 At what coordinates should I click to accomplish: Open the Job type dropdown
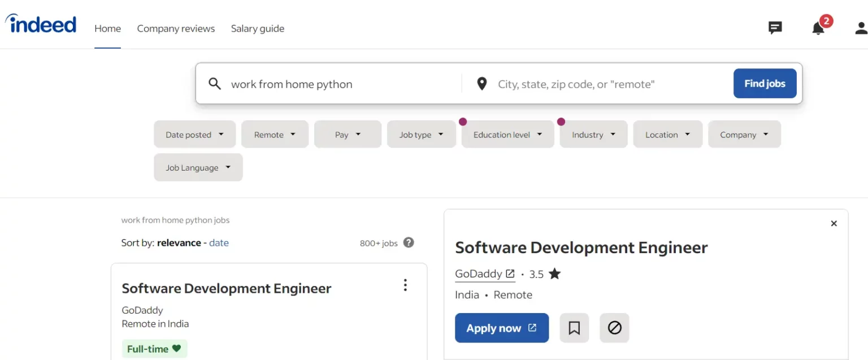click(421, 135)
